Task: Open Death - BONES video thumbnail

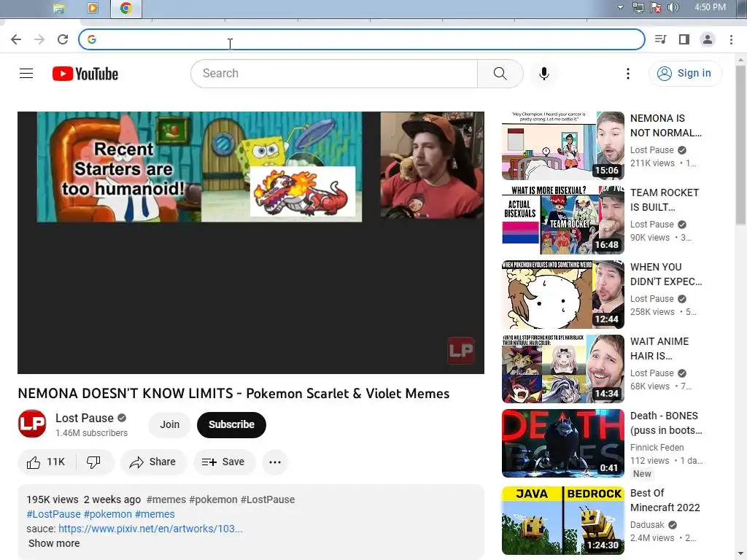Action: (x=562, y=443)
